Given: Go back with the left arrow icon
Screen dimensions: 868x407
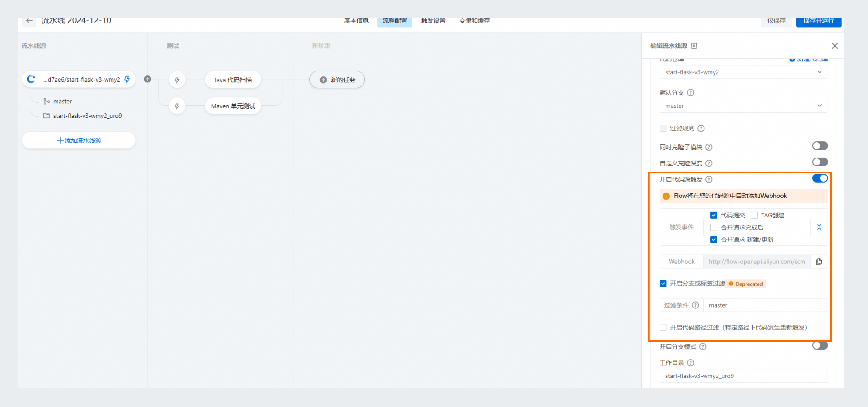Looking at the screenshot, I should tap(29, 21).
